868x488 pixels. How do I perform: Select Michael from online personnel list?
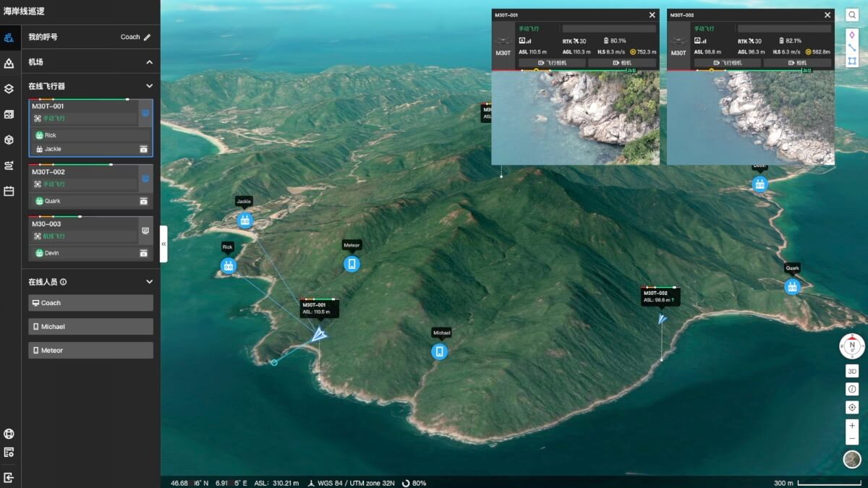click(x=90, y=326)
